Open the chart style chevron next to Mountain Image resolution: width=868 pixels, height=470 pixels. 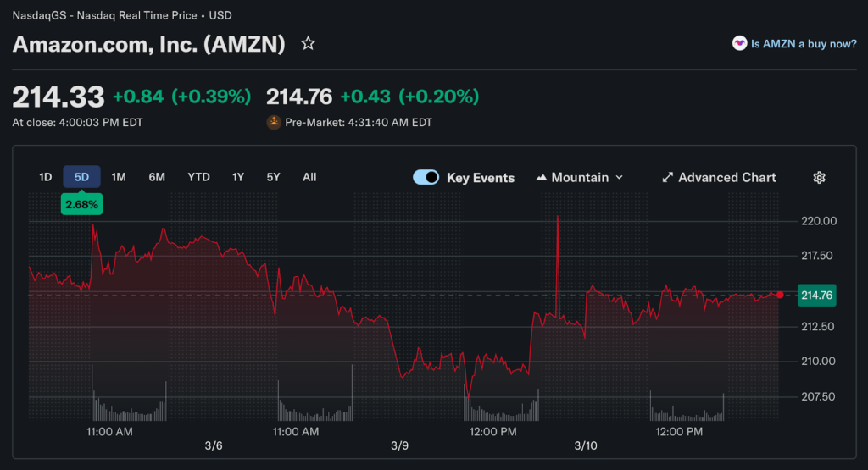click(619, 177)
